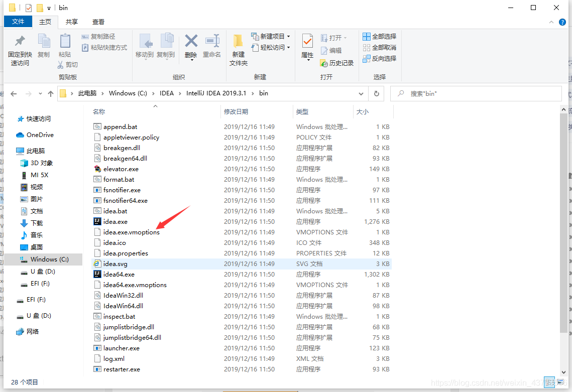Open the Quick Access Toolbar customize dropdown
The height and width of the screenshot is (392, 572).
point(49,8)
